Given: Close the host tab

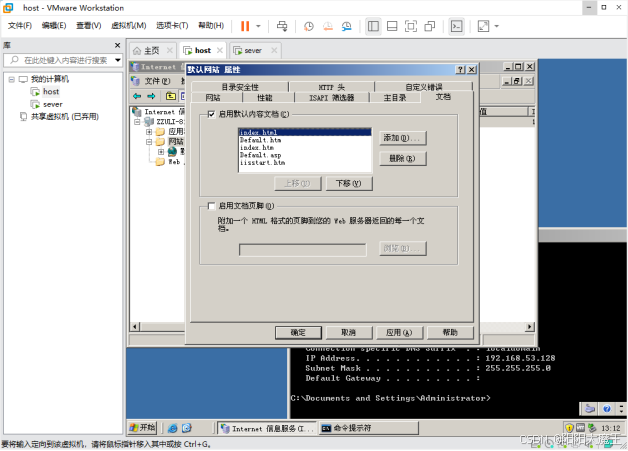Looking at the screenshot, I should pyautogui.click(x=219, y=50).
